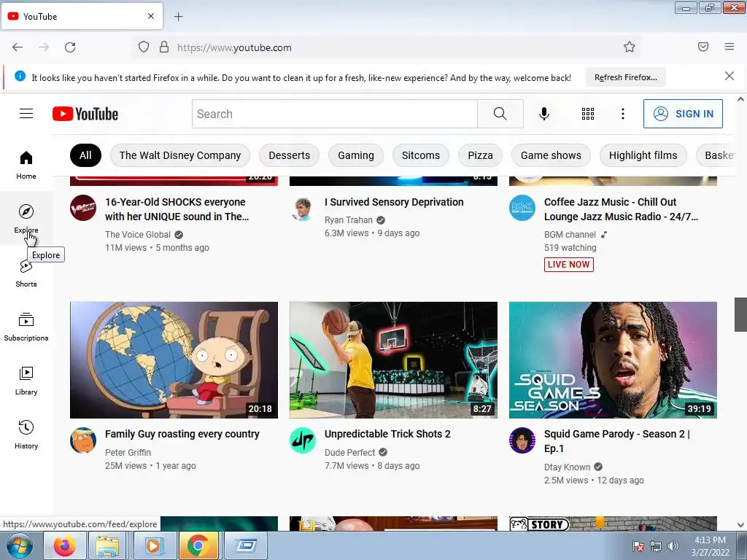This screenshot has height=560, width=747.
Task: Click the SIGN IN button
Action: pos(683,114)
